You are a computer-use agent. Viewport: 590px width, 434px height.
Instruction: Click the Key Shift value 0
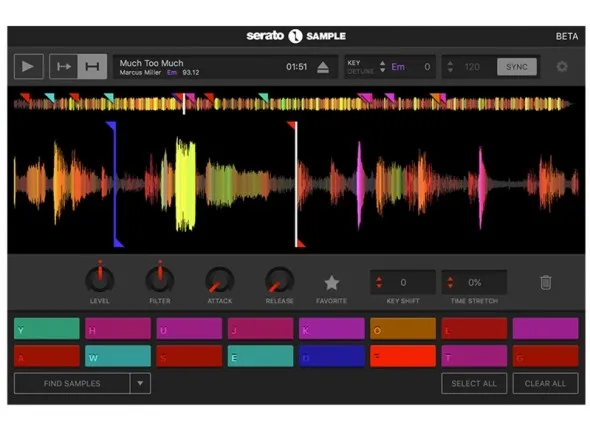(x=403, y=282)
